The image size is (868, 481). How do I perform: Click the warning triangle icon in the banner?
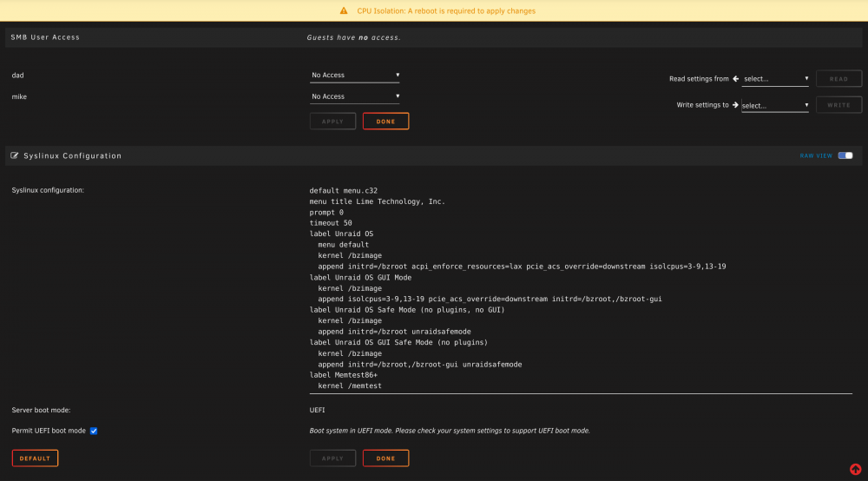[344, 10]
